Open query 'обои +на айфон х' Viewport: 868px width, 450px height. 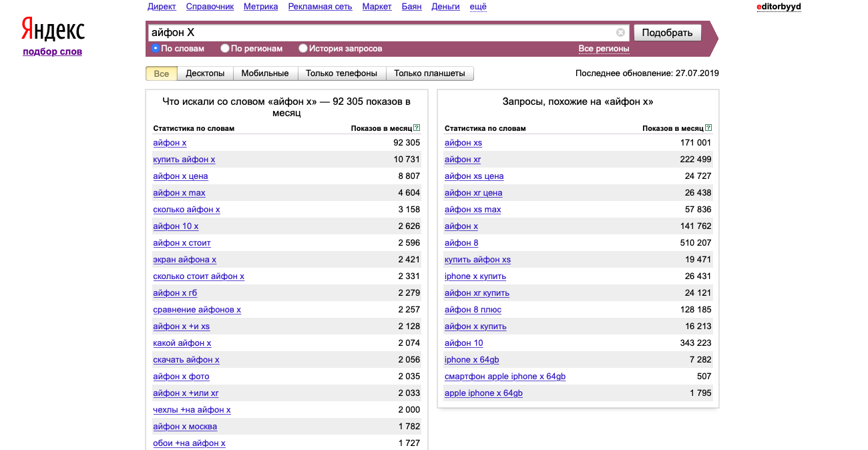[x=190, y=443]
